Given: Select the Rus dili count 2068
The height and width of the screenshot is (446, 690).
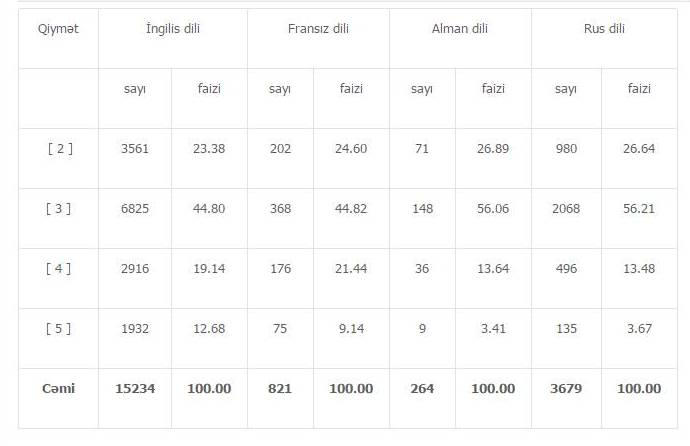Looking at the screenshot, I should [566, 209].
